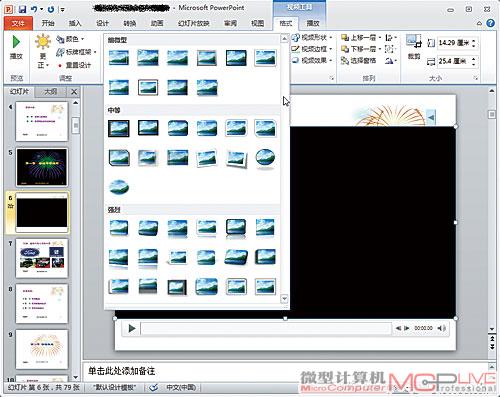
Task: Switch to the Outline tab in slide pane
Action: click(51, 91)
